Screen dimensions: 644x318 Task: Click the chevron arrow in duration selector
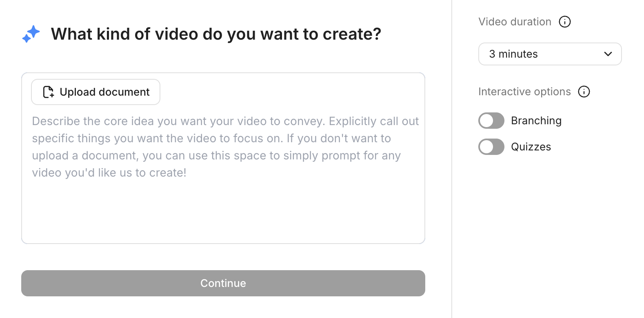pos(608,54)
